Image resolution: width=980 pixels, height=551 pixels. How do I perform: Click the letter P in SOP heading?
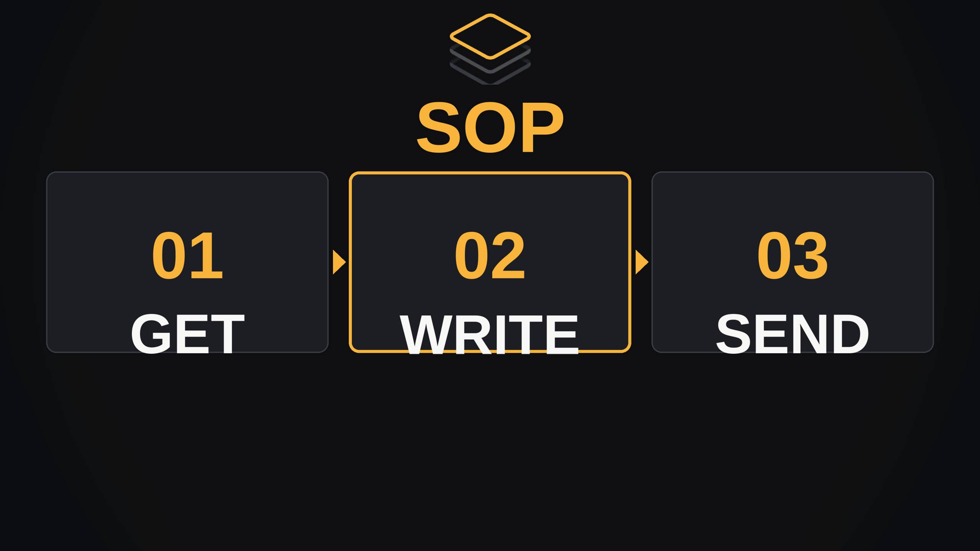(x=543, y=127)
